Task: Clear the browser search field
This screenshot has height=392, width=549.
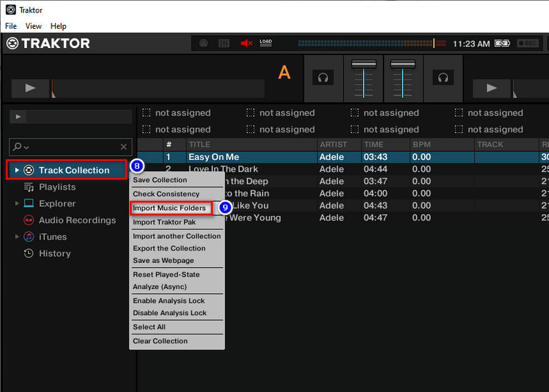Action: (x=124, y=147)
